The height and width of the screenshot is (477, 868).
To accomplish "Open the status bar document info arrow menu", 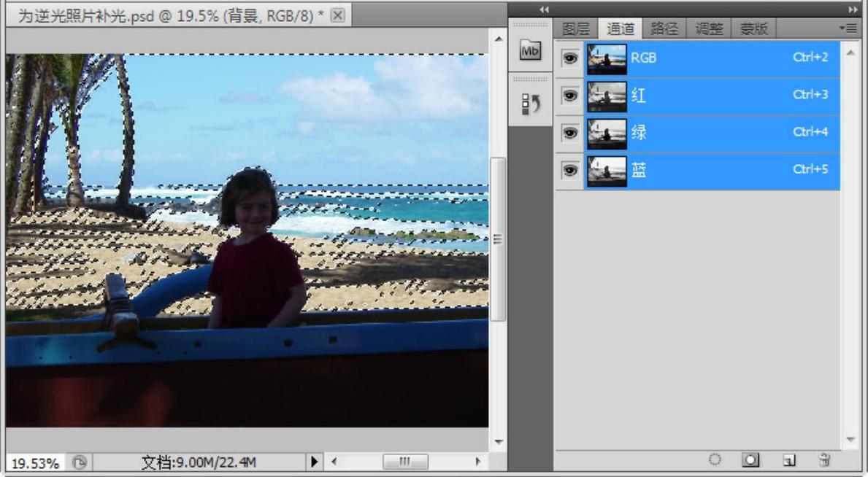I will click(x=315, y=461).
